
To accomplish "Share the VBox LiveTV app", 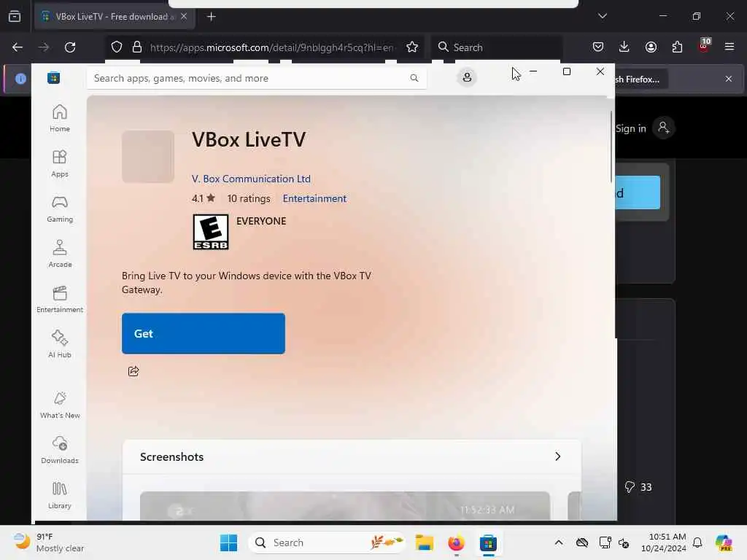I will coord(133,371).
